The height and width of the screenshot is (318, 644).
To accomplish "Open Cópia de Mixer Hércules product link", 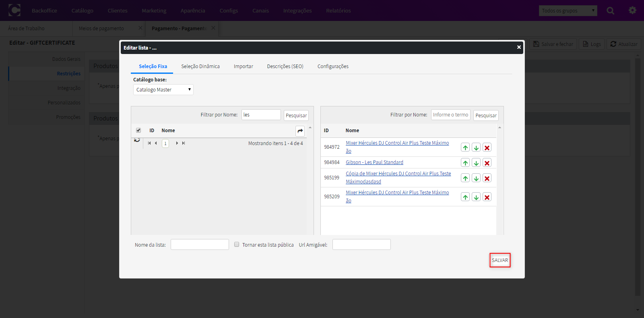I will pos(398,177).
